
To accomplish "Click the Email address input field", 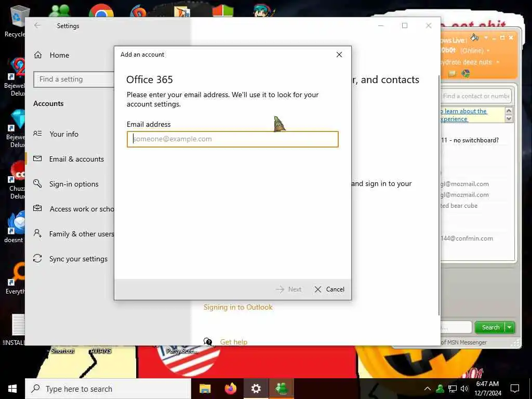I will point(232,139).
